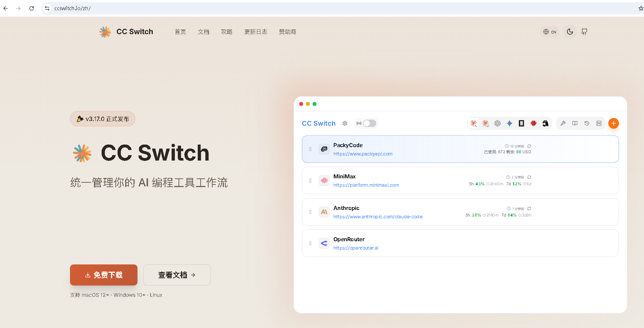Click the yellow minimize dot in mock window
Viewport: 644px width, 328px height.
308,104
